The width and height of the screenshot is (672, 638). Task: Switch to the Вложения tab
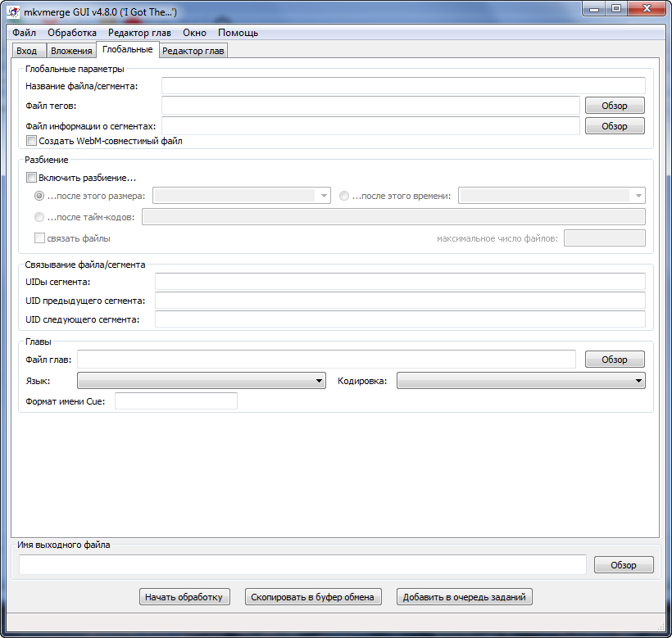71,51
